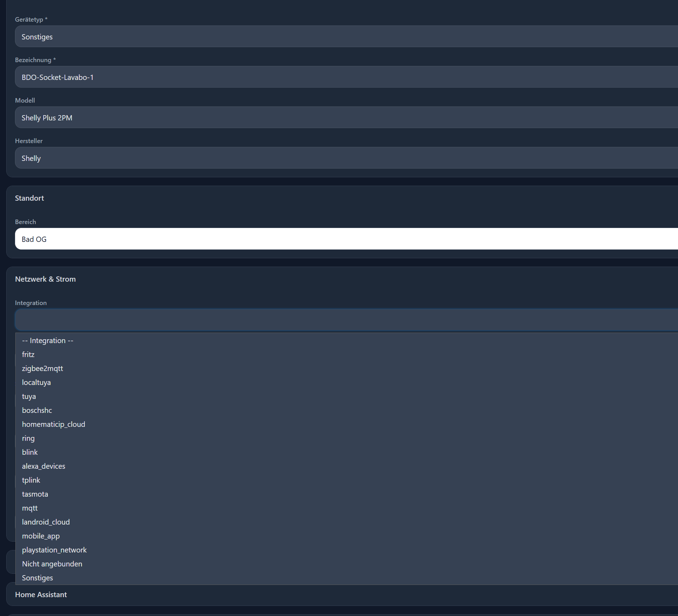Open the Gerätetyp dropdown showing Sonstiges
Viewport: 678px width, 616px height.
point(346,37)
